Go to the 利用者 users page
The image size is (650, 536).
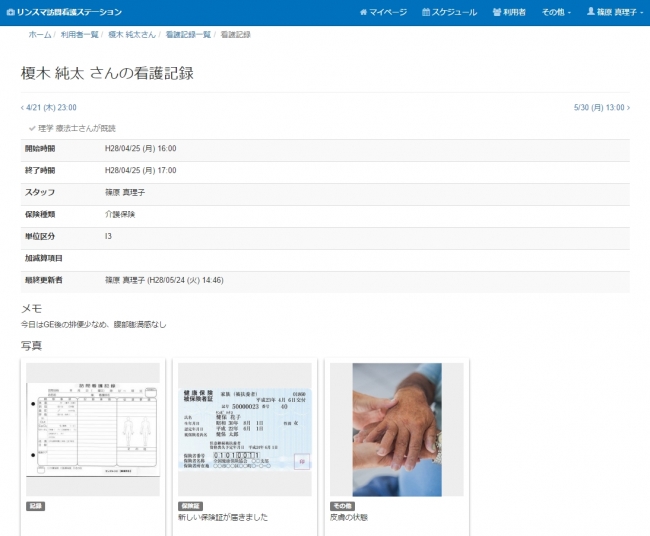pos(510,12)
